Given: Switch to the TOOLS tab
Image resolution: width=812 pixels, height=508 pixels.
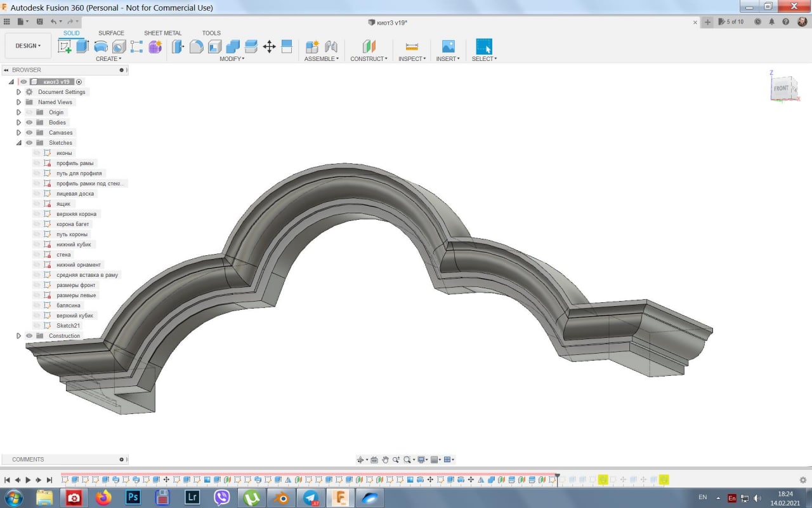Looking at the screenshot, I should click(211, 33).
